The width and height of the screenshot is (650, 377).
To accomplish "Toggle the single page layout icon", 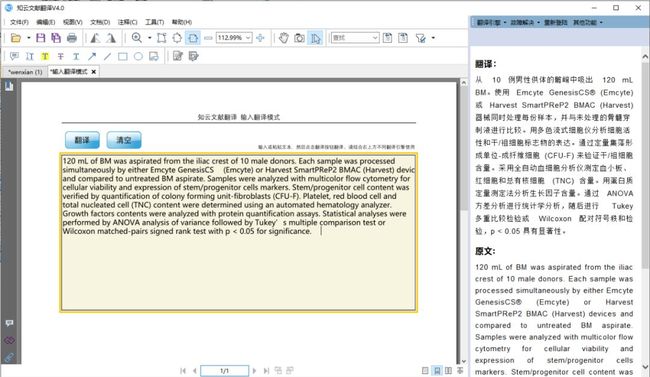I will [425, 371].
